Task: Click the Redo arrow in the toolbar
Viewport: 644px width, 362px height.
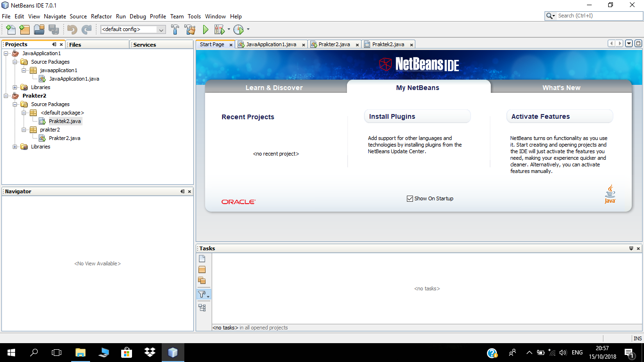Action: click(87, 30)
